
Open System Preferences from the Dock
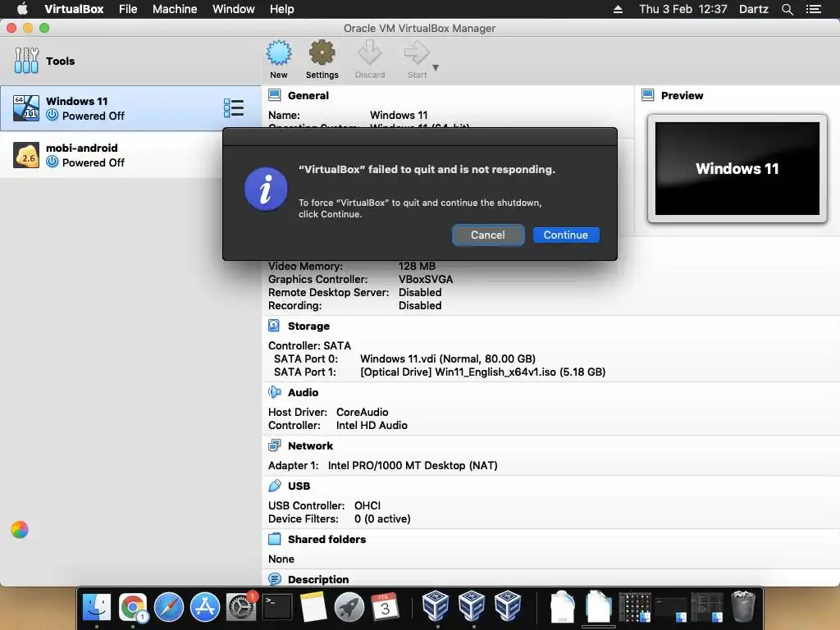tap(240, 607)
